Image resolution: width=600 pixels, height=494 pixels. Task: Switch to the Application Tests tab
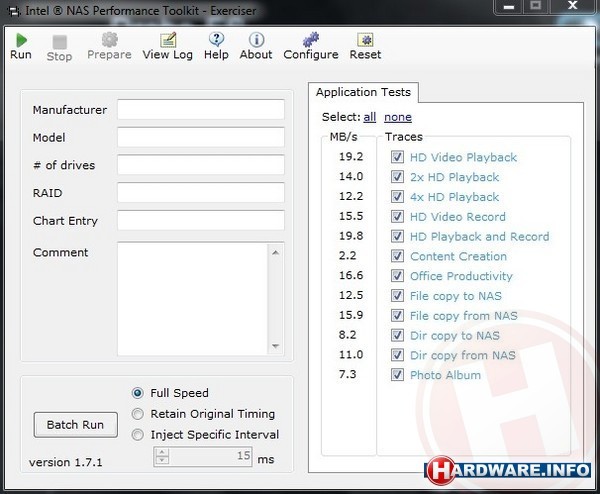(x=363, y=92)
